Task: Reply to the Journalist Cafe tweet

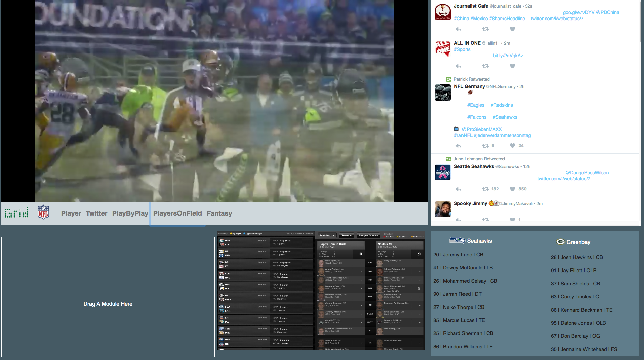Action: [x=458, y=29]
